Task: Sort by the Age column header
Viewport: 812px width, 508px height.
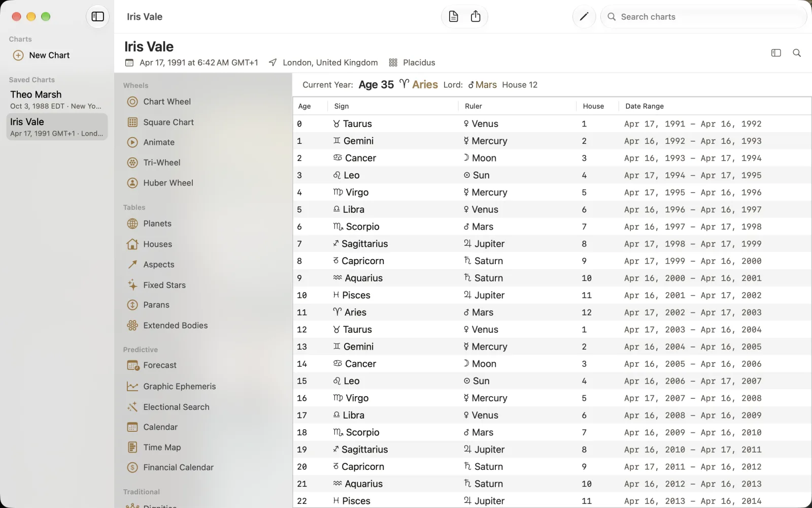Action: point(304,106)
